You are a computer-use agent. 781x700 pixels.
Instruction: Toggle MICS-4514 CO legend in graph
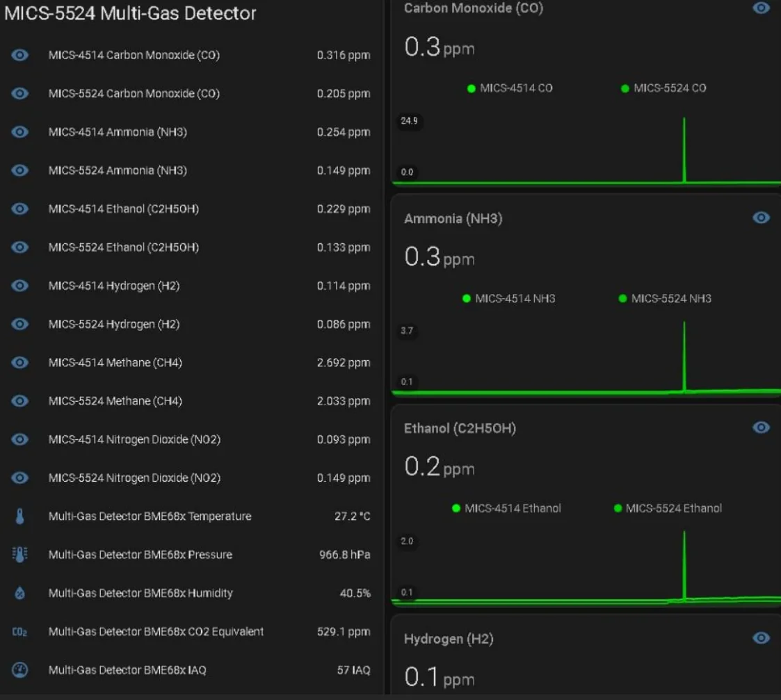tap(510, 88)
